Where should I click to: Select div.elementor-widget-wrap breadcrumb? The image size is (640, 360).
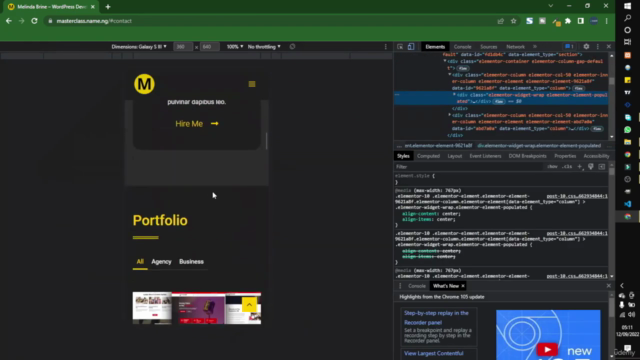click(x=539, y=146)
